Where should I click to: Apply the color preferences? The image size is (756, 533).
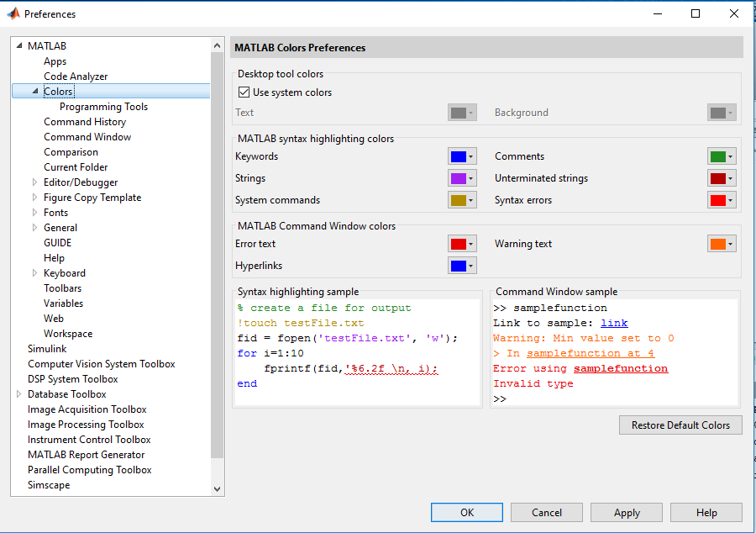[627, 512]
